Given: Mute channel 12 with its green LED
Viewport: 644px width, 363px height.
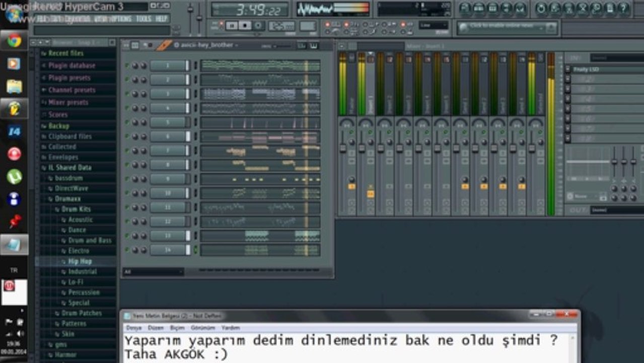Looking at the screenshot, I should 127,221.
